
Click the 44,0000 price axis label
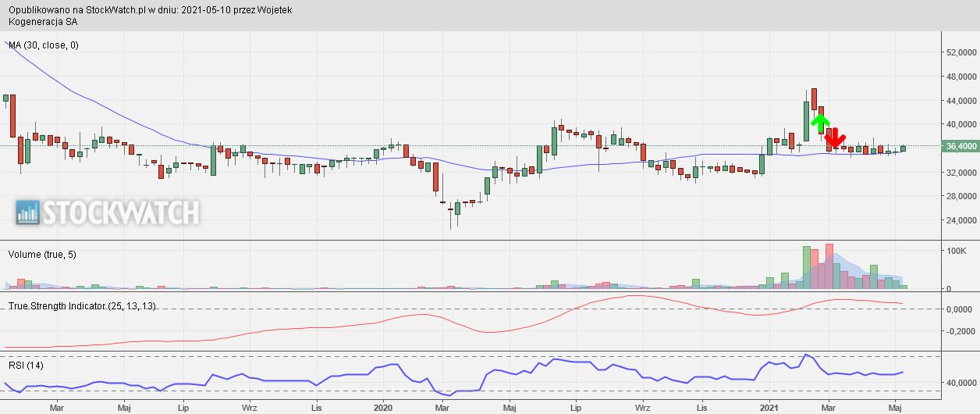click(x=961, y=101)
